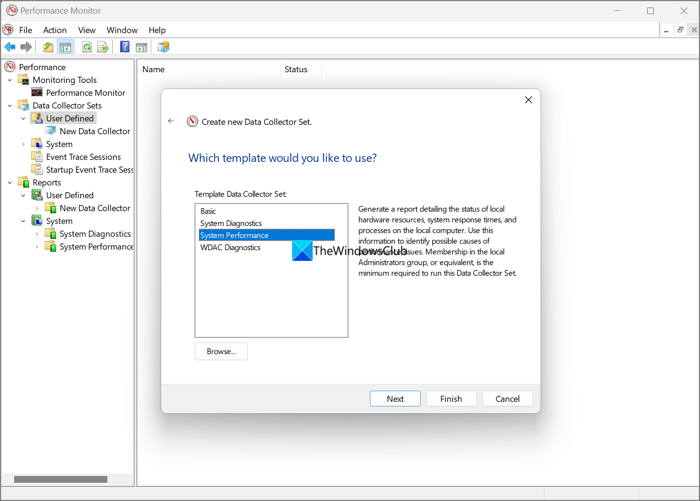Click the Name column header
Viewport: 700px width, 501px height.
(x=209, y=69)
